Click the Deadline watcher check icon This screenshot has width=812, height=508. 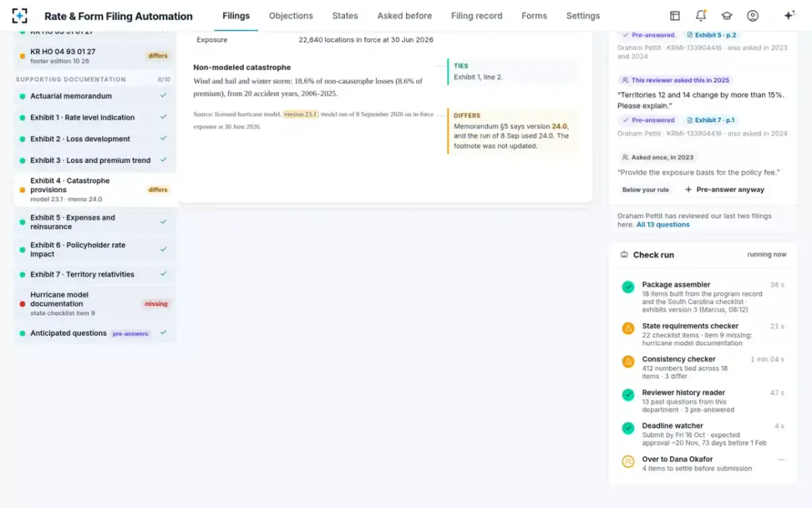pos(628,428)
